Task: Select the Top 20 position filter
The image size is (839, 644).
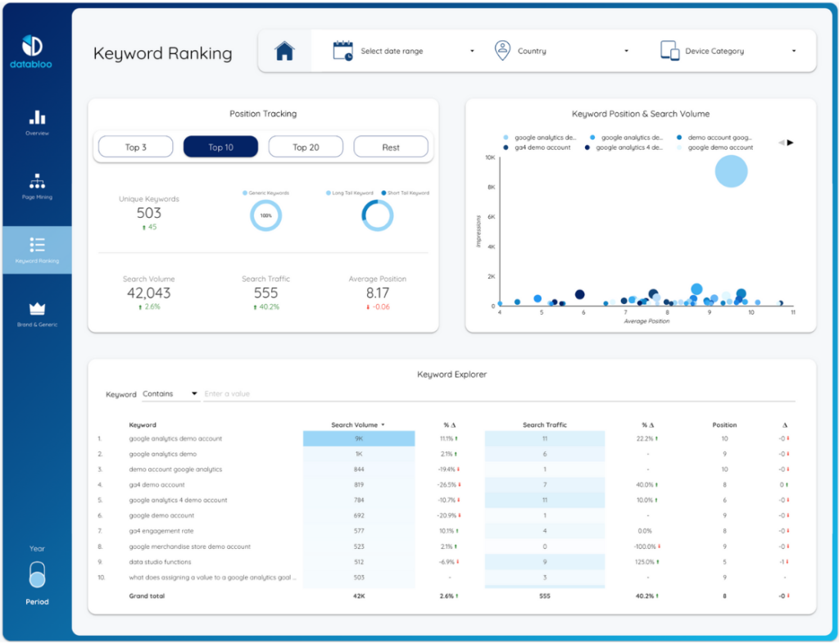Action: (306, 147)
